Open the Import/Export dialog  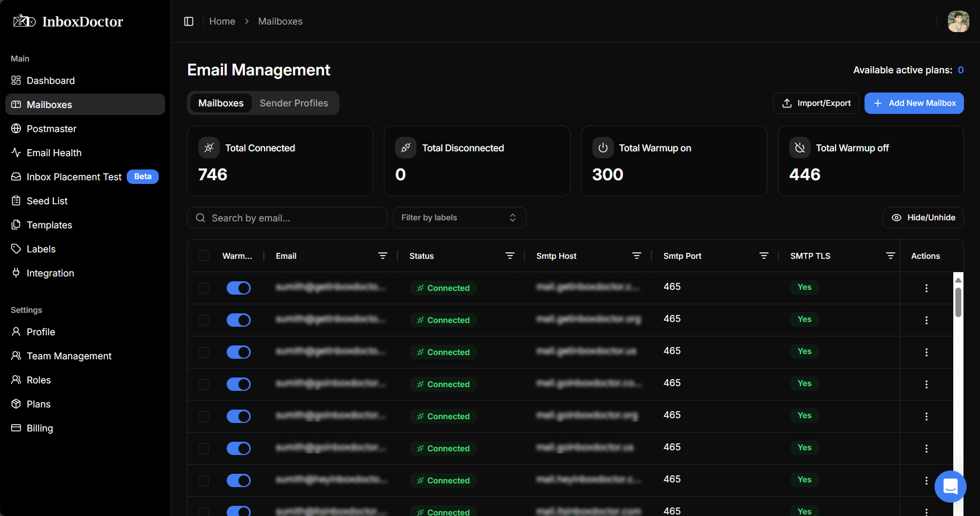point(816,103)
